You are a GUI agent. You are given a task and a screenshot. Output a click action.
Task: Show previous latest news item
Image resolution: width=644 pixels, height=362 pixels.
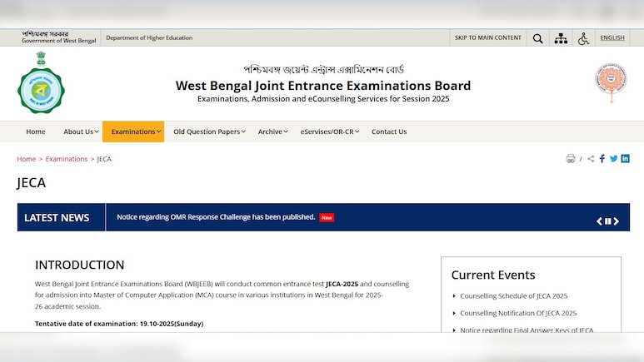(599, 221)
